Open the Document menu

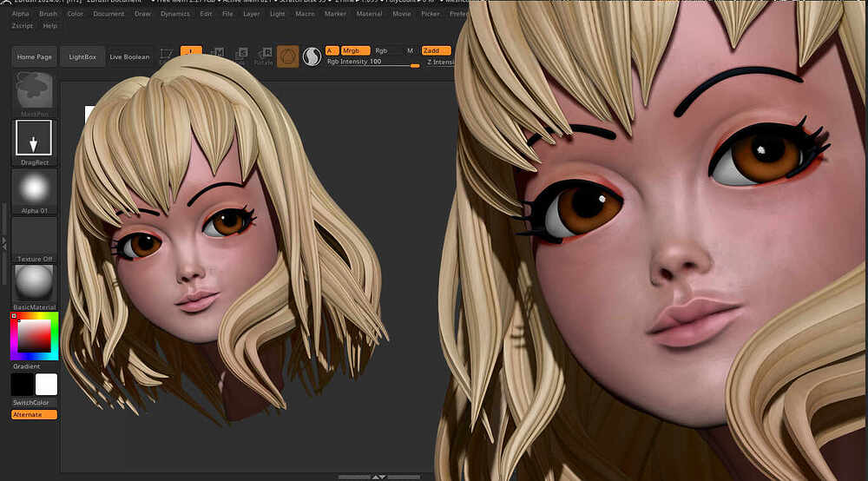(108, 14)
